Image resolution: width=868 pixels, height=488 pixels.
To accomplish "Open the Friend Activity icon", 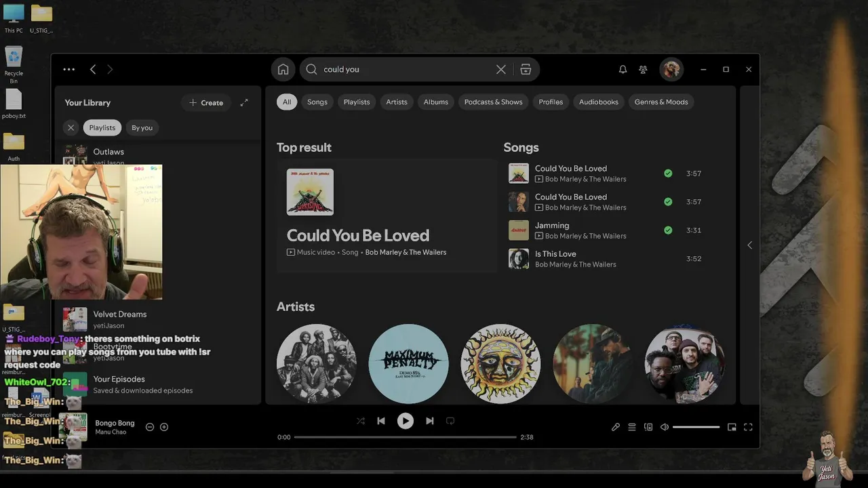I will [x=643, y=69].
